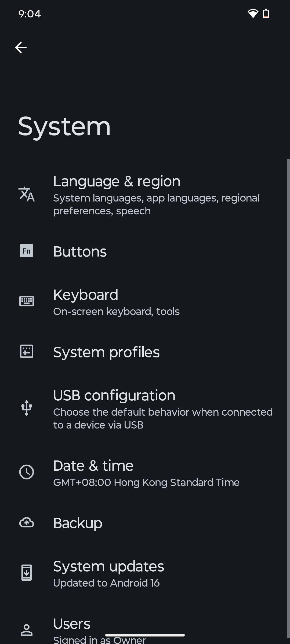The width and height of the screenshot is (290, 644).
Task: Tap the keyboard icon
Action: [27, 301]
